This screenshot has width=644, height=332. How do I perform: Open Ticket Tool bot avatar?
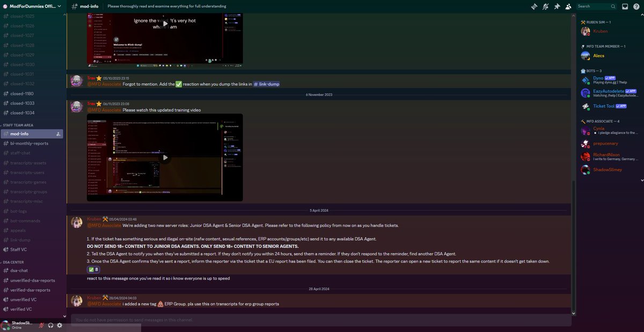(585, 106)
